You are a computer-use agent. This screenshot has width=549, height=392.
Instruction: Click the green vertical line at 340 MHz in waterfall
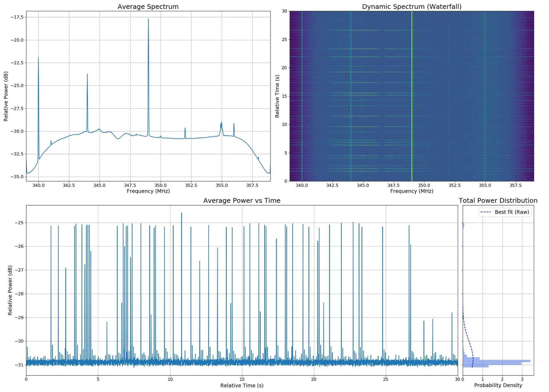point(302,96)
